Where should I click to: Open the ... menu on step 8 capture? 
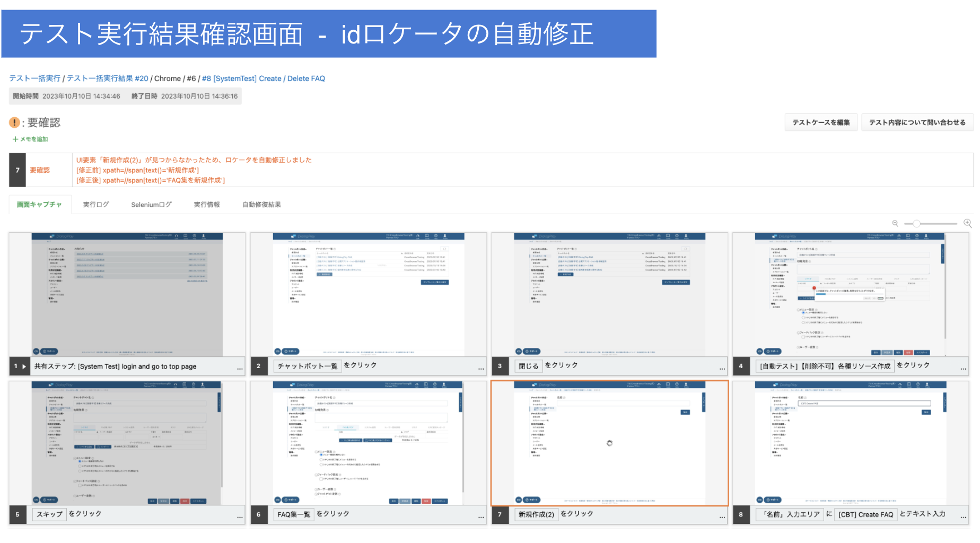coord(963,517)
